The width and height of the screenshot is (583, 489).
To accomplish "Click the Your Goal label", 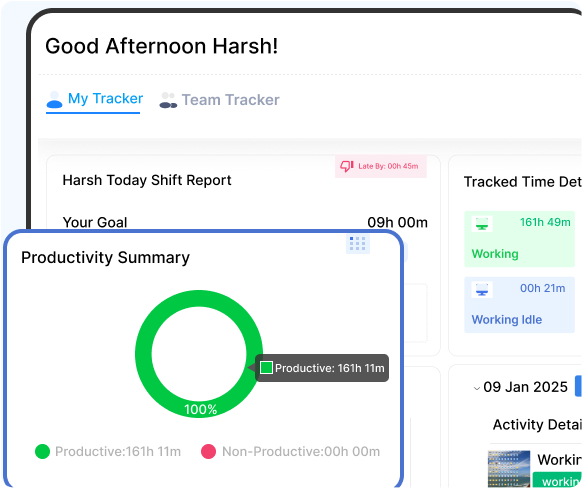I will [x=95, y=222].
